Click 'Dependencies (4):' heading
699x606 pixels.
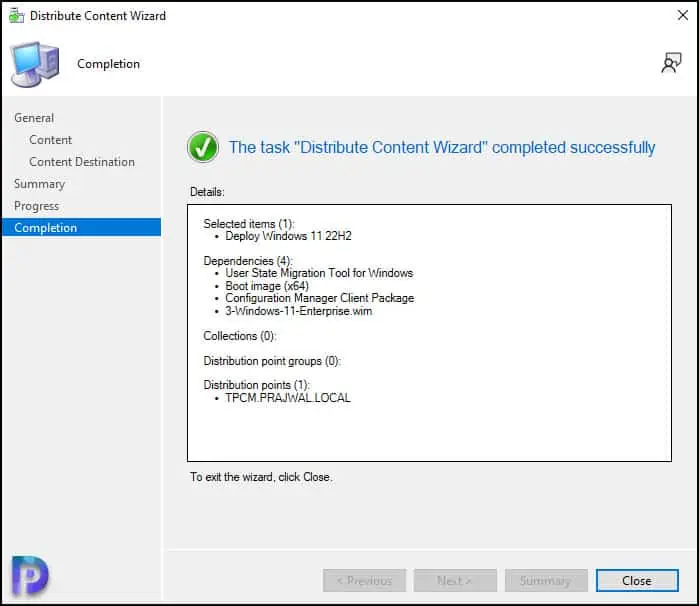(248, 260)
